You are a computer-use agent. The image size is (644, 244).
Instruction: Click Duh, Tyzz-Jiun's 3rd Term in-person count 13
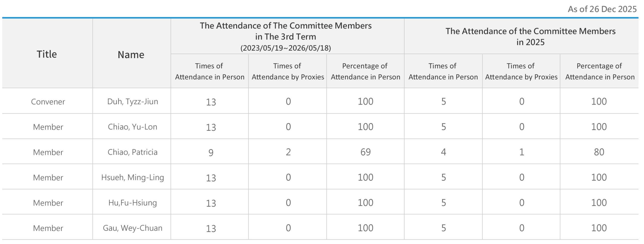[211, 102]
